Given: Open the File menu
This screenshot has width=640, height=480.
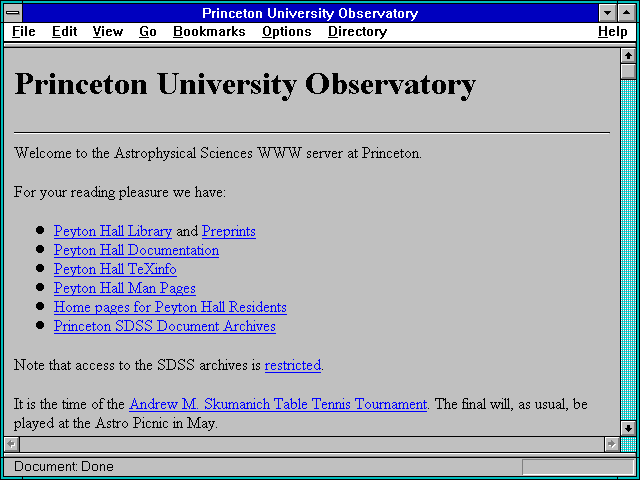Looking at the screenshot, I should [x=24, y=32].
